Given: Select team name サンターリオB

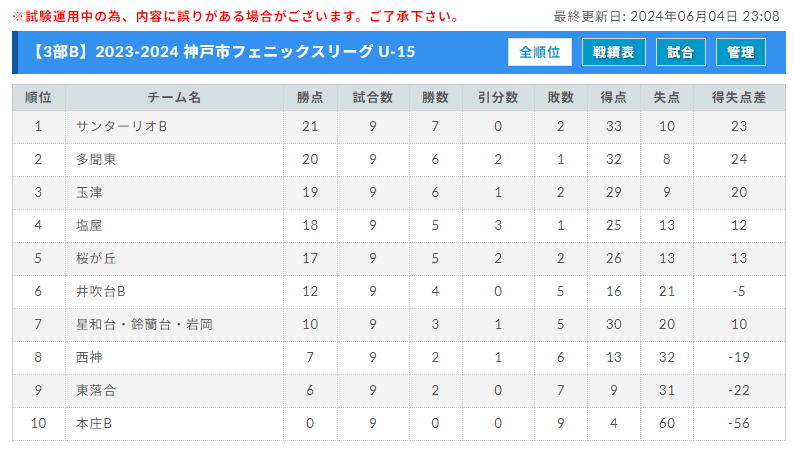Looking at the screenshot, I should [x=122, y=127].
